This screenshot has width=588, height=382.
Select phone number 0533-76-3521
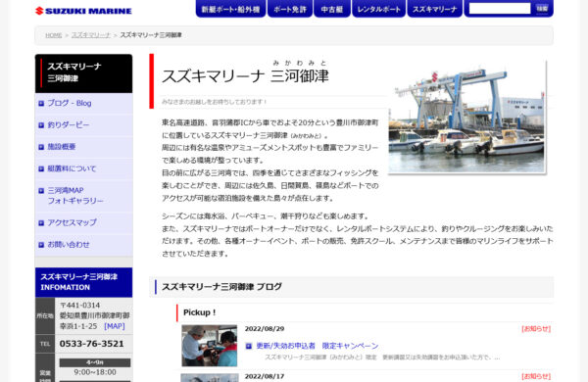[x=91, y=344]
